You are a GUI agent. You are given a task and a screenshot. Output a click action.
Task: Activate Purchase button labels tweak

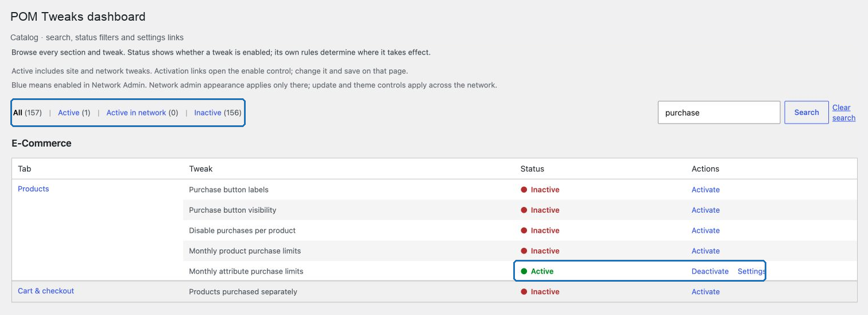706,190
